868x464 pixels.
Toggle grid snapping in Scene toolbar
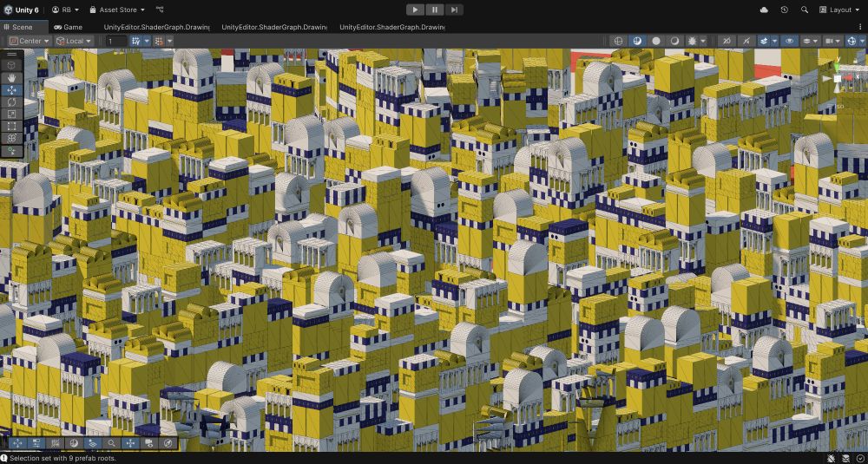[x=135, y=41]
